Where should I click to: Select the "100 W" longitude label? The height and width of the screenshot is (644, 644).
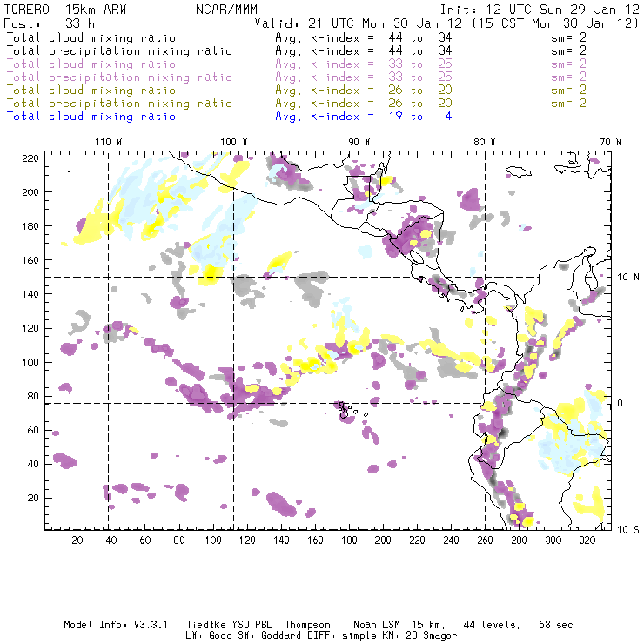click(234, 142)
